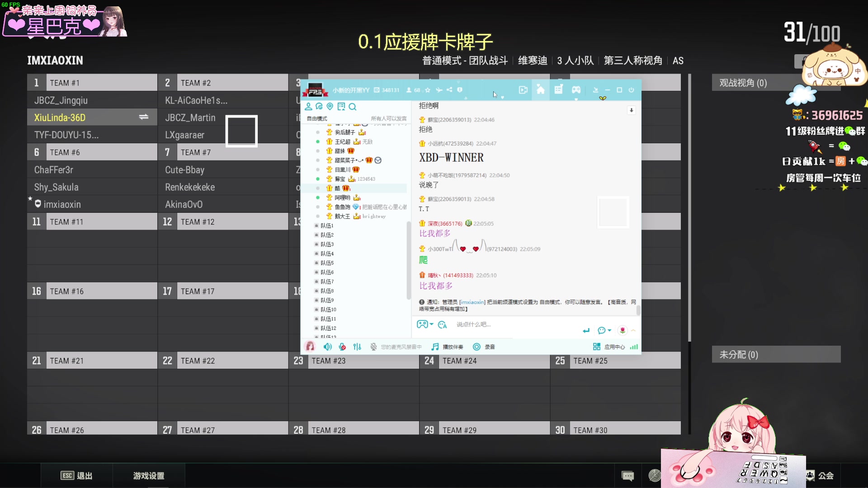Screen dimensions: 868x488
Task: Jump to latest message with down-arrow button
Action: [632, 110]
